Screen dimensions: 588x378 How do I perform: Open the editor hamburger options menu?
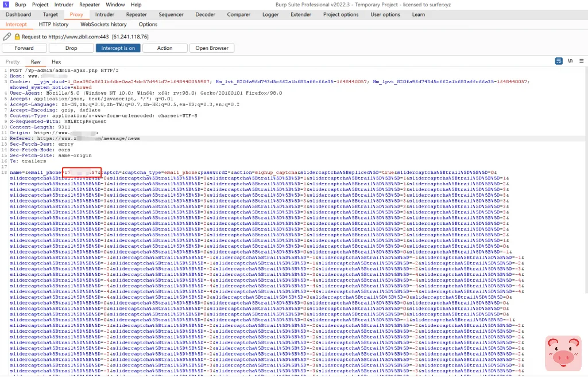tap(581, 61)
